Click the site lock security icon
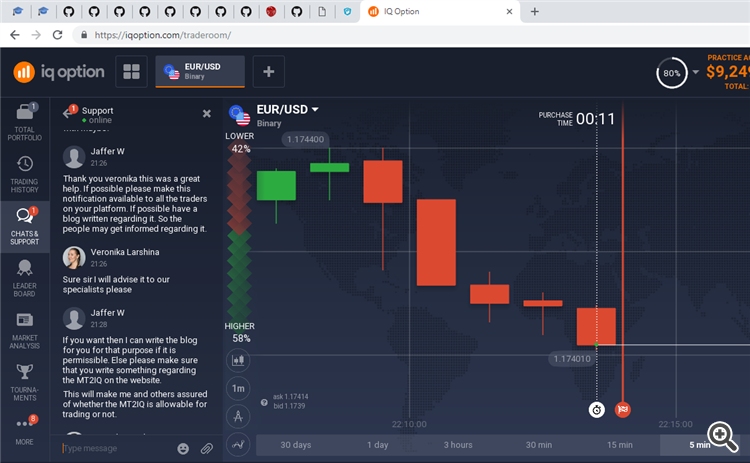Screen dimensions: 750x463 pos(84,35)
